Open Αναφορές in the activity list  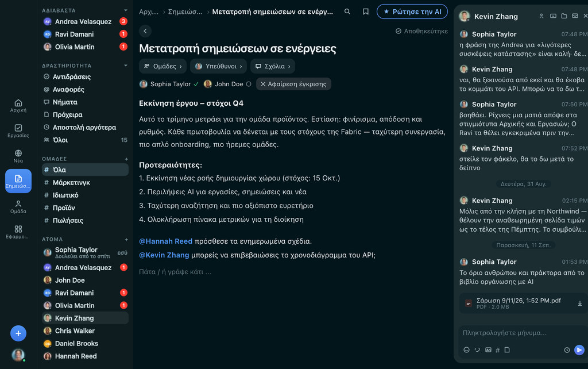coord(85,89)
